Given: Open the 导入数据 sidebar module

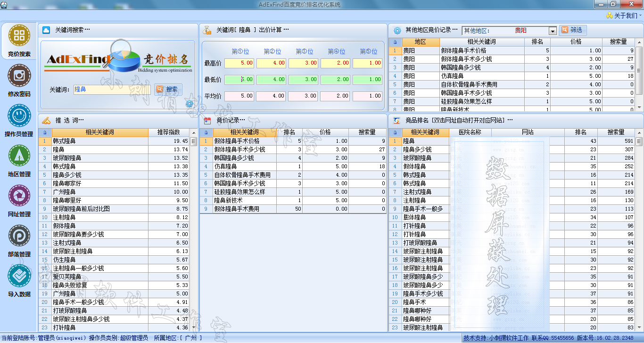Looking at the screenshot, I should pos(19,281).
